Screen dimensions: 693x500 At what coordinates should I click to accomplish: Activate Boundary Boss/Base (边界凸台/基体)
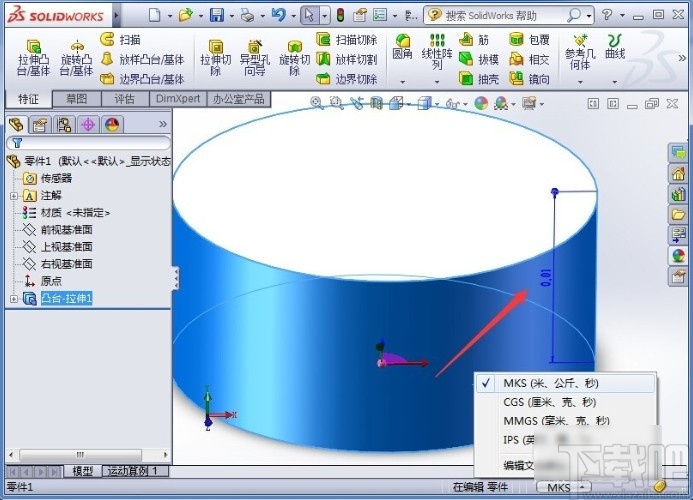point(142,79)
